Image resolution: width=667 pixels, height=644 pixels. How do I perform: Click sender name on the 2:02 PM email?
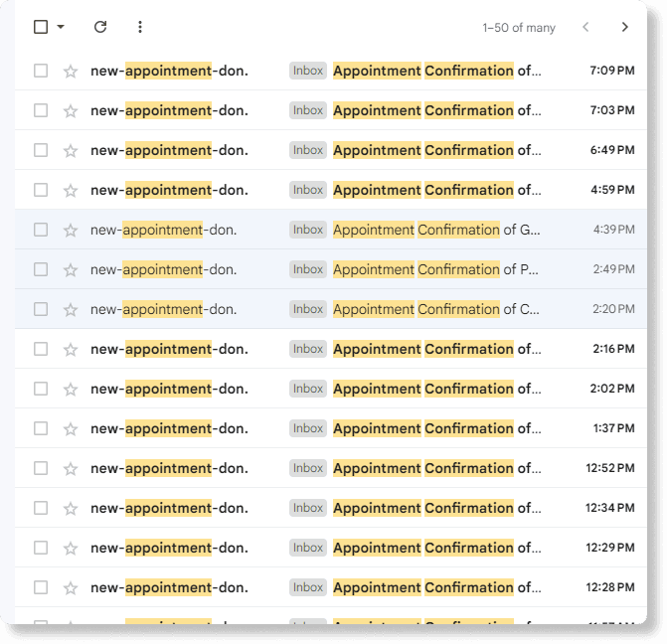(x=169, y=389)
